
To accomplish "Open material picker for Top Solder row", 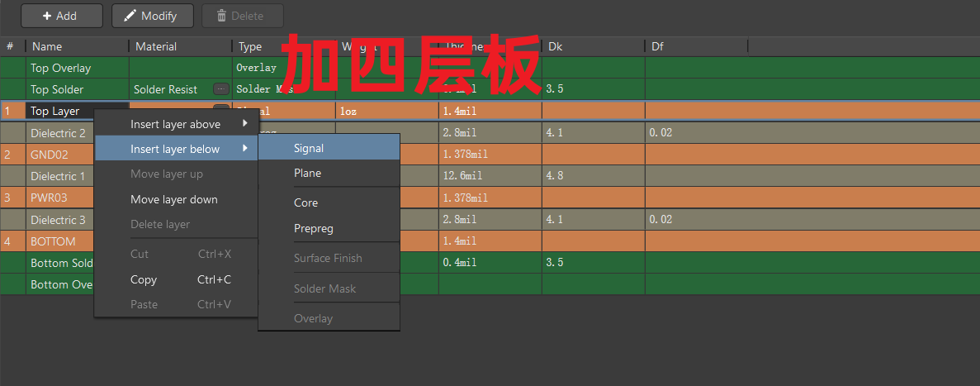I will coord(220,89).
